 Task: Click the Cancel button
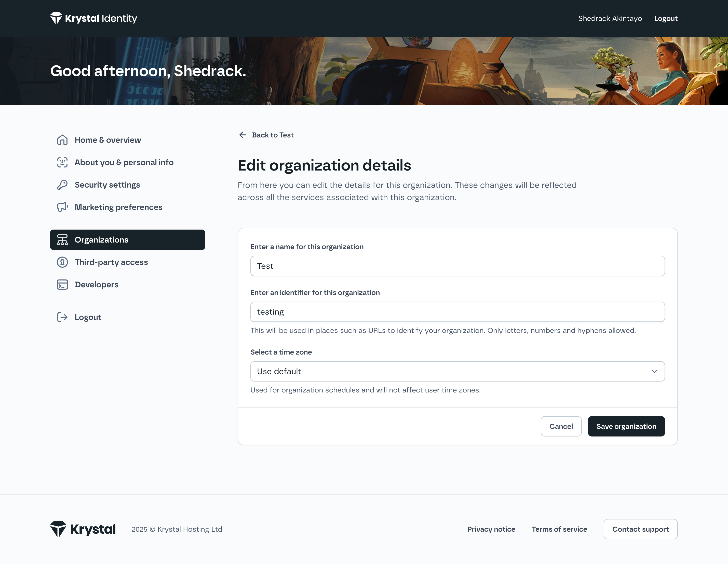pyautogui.click(x=561, y=426)
